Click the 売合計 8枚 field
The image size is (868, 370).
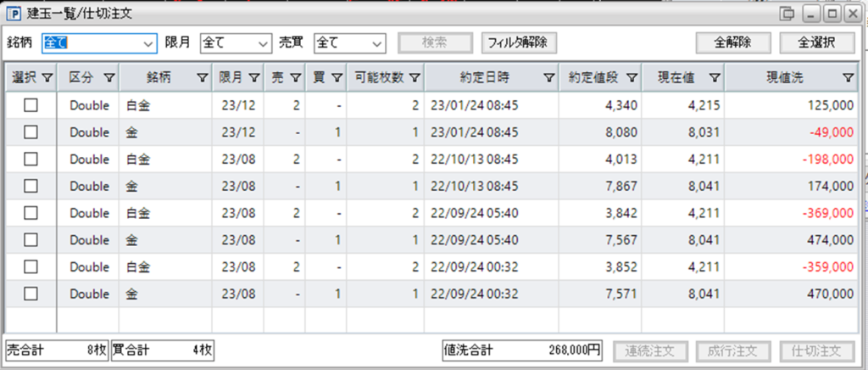point(57,350)
